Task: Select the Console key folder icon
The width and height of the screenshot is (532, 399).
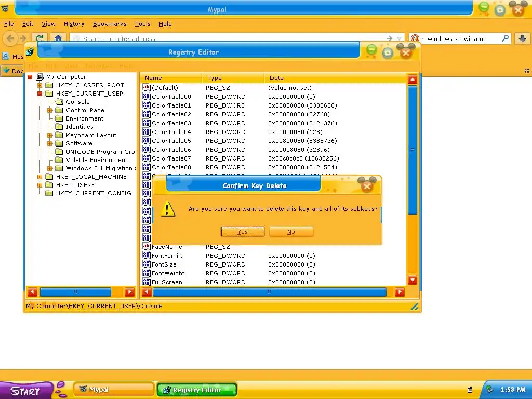Action: tap(59, 102)
